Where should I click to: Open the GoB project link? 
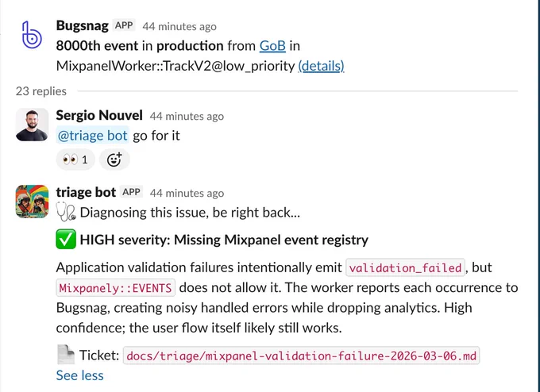[272, 46]
